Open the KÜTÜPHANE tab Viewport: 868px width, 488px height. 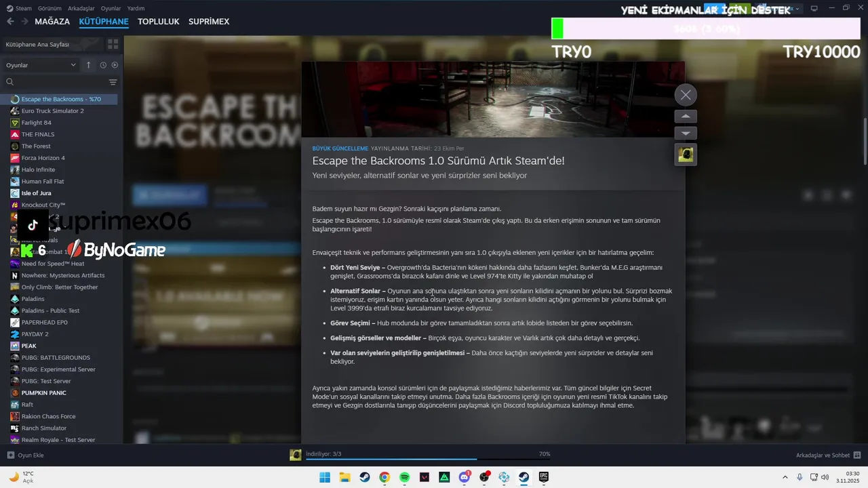pos(104,22)
